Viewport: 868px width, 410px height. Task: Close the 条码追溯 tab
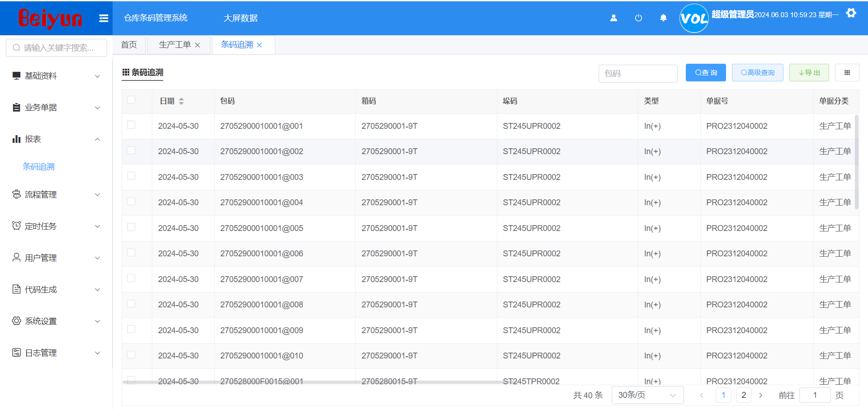[259, 45]
